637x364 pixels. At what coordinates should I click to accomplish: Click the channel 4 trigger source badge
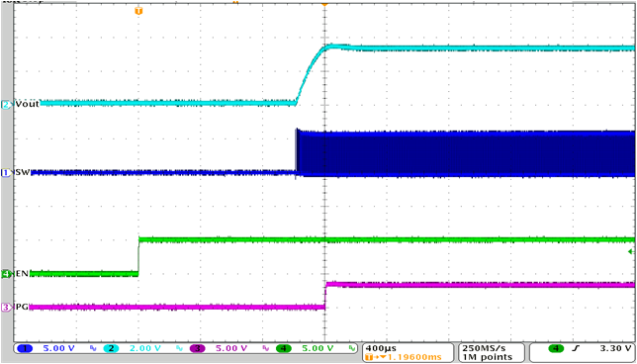556,348
